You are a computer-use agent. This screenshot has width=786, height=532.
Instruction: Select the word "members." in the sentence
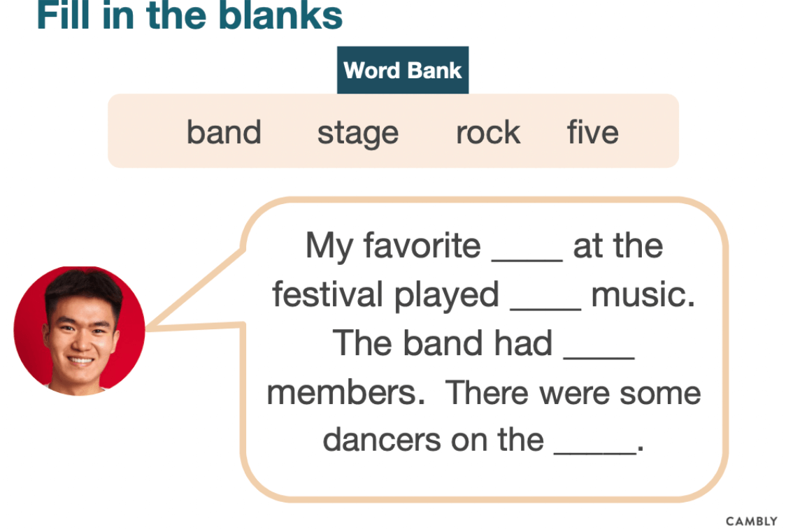(346, 392)
